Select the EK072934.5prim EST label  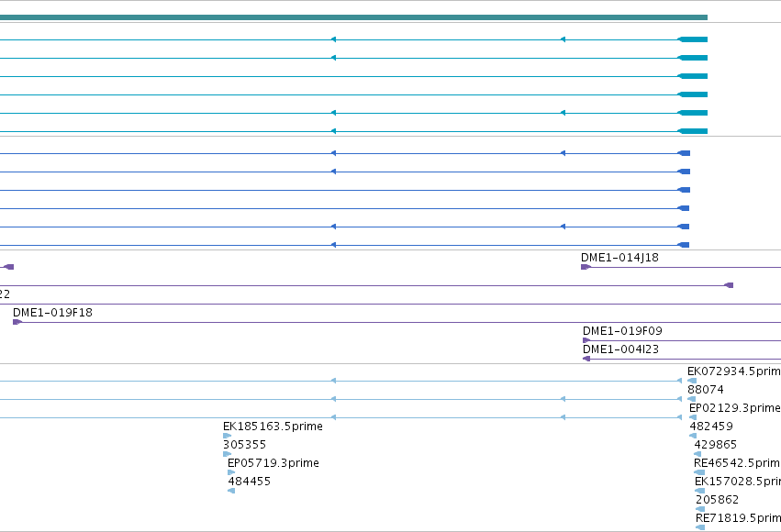[x=733, y=371]
